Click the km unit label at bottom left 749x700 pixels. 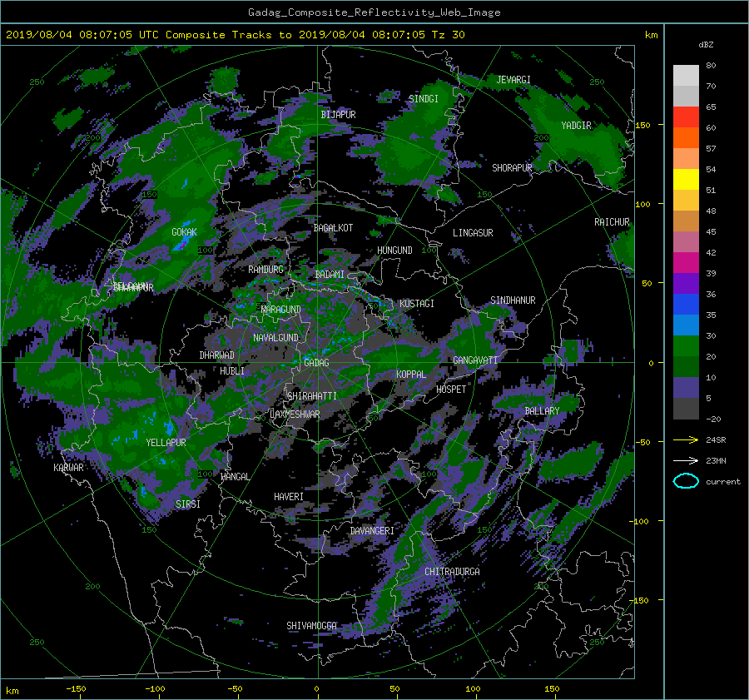click(12, 691)
